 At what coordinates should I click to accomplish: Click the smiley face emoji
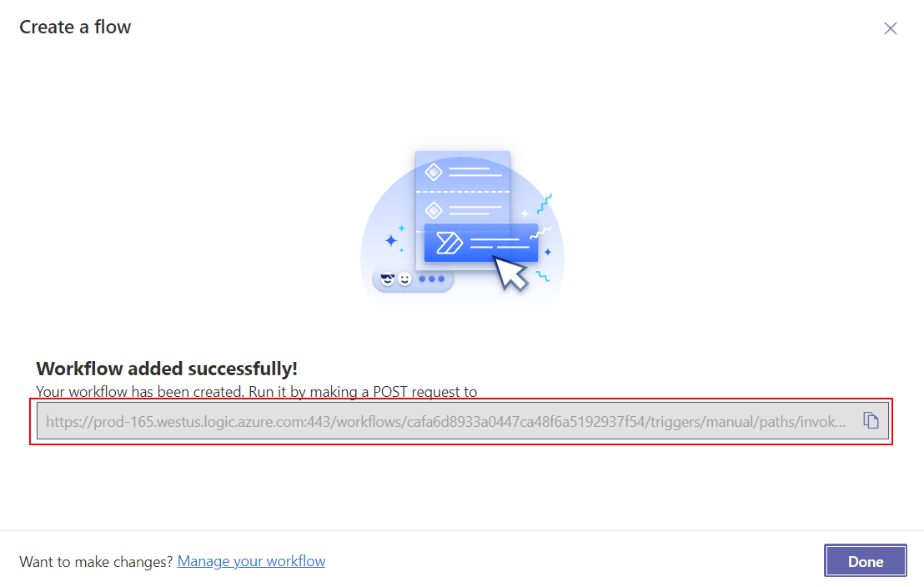point(404,278)
